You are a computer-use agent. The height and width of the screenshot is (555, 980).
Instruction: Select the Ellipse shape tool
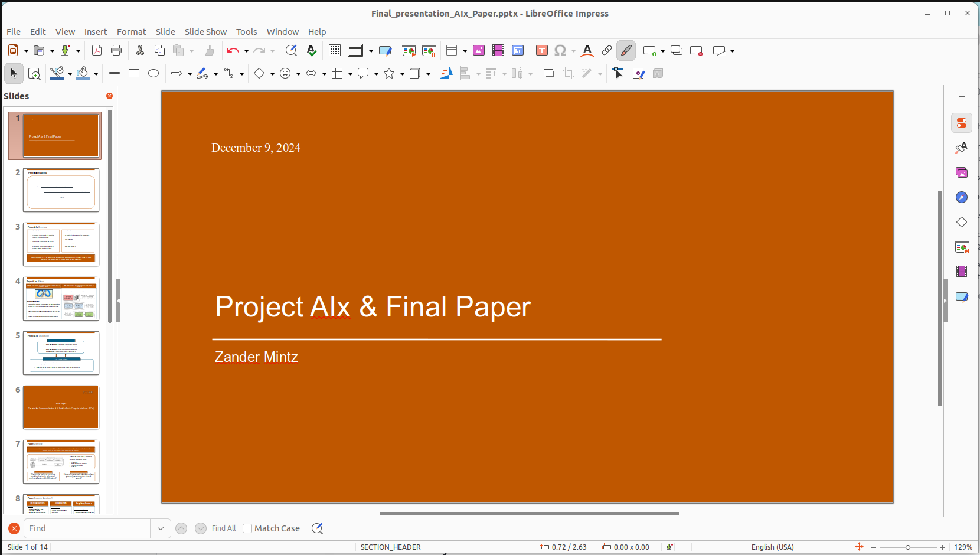pos(153,73)
